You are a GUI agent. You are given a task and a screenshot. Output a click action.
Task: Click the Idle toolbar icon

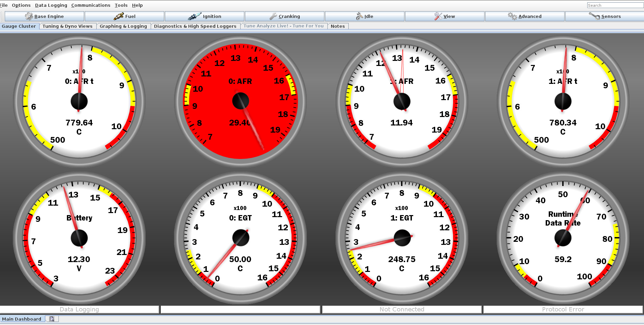[x=359, y=16]
